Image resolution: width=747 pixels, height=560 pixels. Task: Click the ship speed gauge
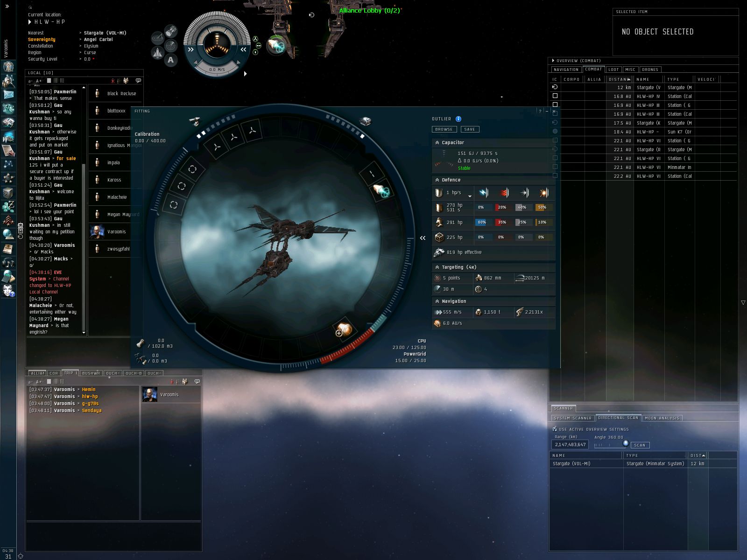point(217,70)
